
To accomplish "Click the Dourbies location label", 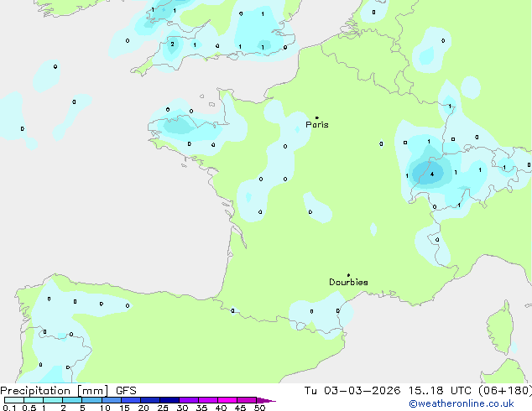I will click(348, 282).
